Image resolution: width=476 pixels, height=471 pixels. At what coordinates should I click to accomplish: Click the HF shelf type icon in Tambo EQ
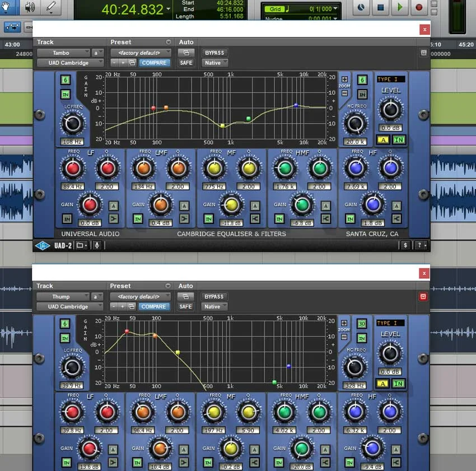(x=396, y=219)
